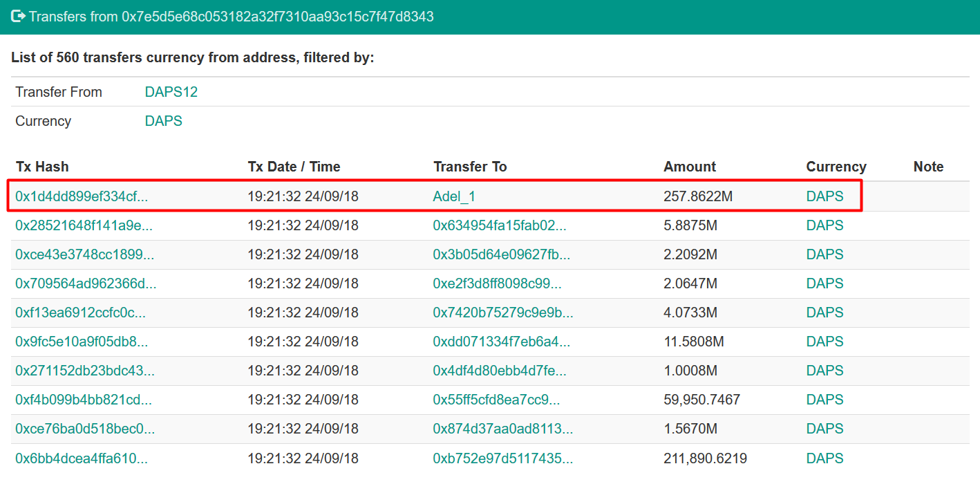Viewport: 980px width, 493px height.
Task: Click DAPS currency in the 2.0647M row
Action: (x=825, y=283)
